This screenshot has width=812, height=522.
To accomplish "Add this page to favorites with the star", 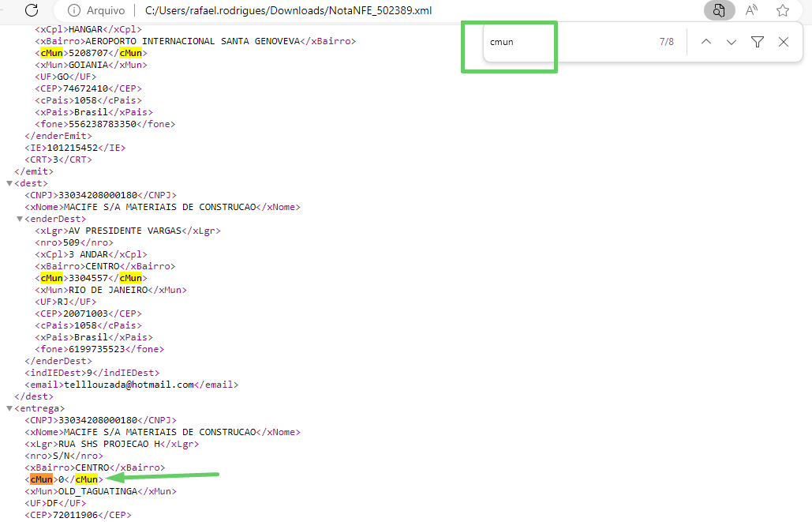I will click(783, 10).
